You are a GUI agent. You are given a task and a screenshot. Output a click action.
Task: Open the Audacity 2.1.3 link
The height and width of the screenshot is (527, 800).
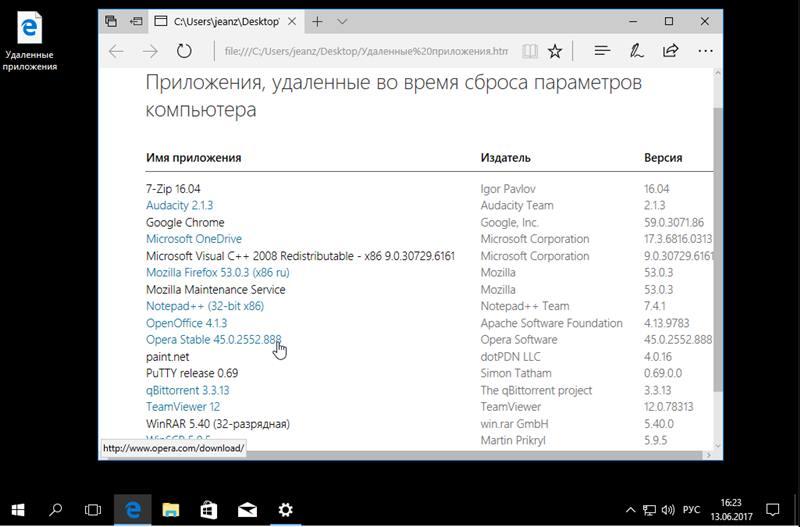[x=180, y=206]
